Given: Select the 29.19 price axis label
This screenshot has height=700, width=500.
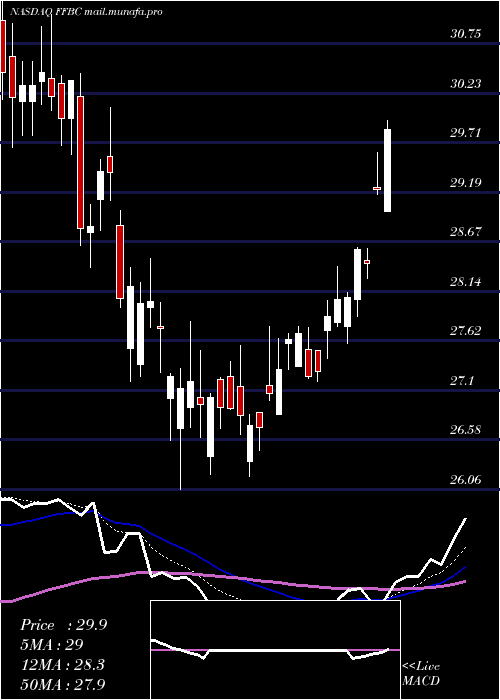Looking at the screenshot, I should pos(466,182).
